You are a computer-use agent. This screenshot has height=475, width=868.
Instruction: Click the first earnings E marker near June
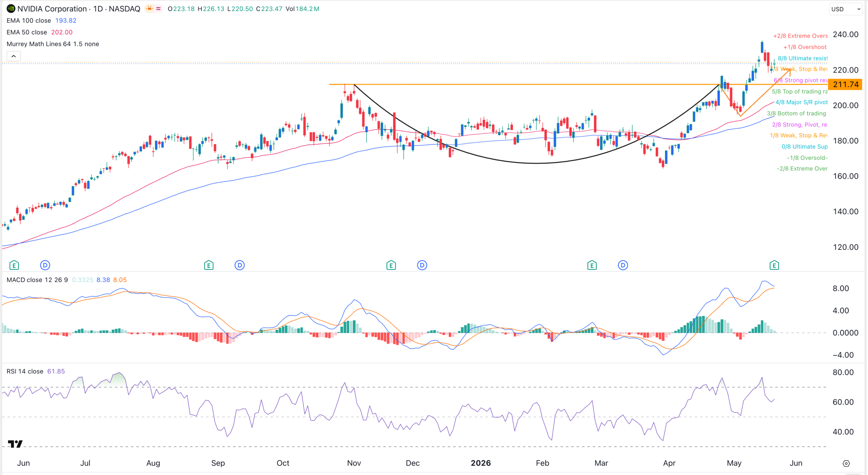(x=14, y=265)
